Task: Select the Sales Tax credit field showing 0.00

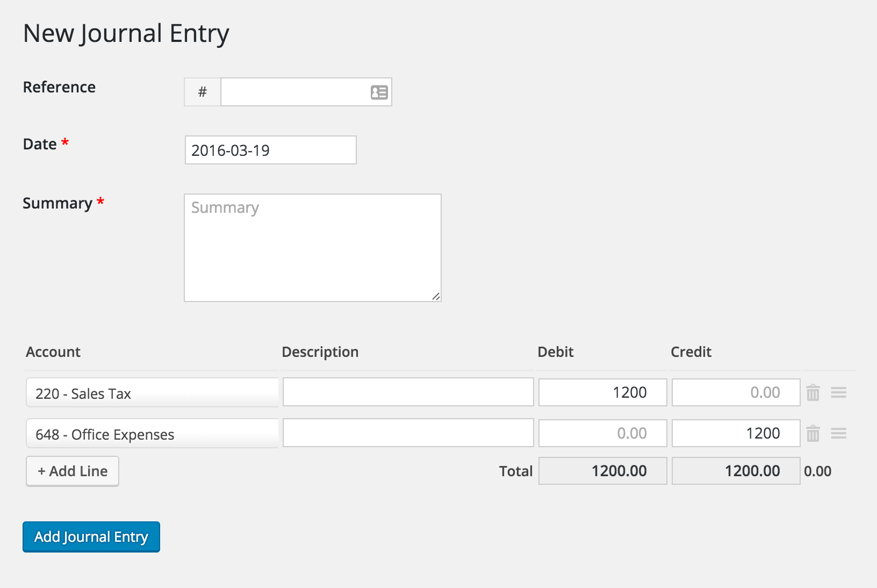Action: click(736, 392)
